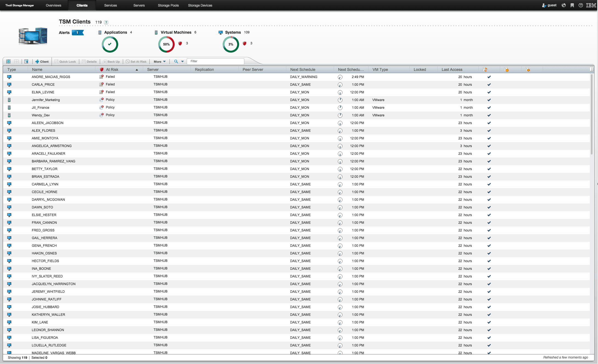The image size is (598, 364).
Task: Click the Back Up button
Action: 111,61
